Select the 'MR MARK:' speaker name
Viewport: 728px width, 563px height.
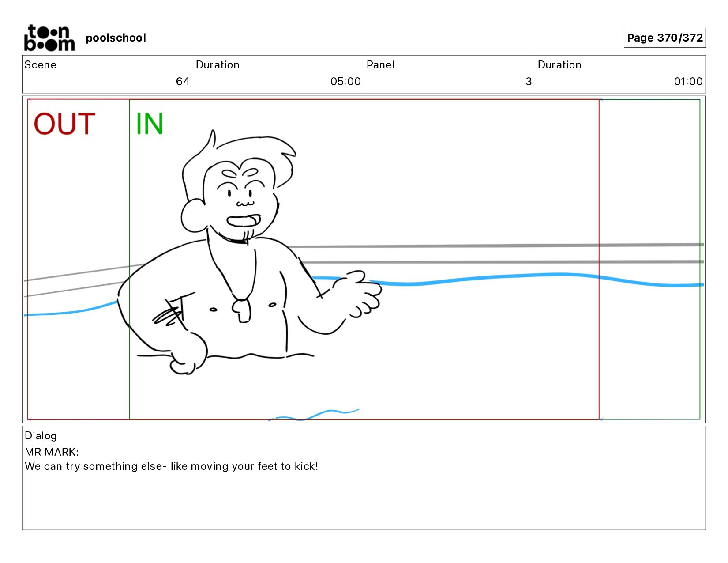click(52, 452)
